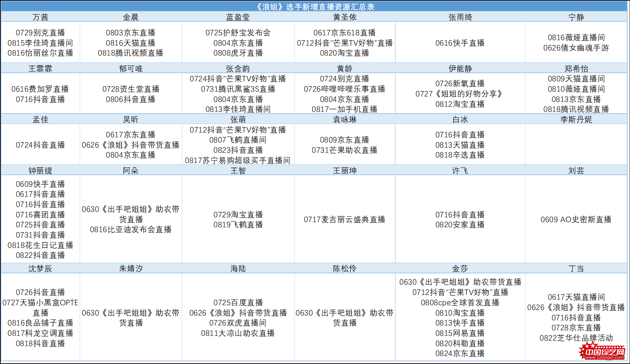Image resolution: width=630 pixels, height=364 pixels.
Task: Click the title 《浪姐》选手新增直播资源汇总表
Action: pyautogui.click(x=315, y=7)
